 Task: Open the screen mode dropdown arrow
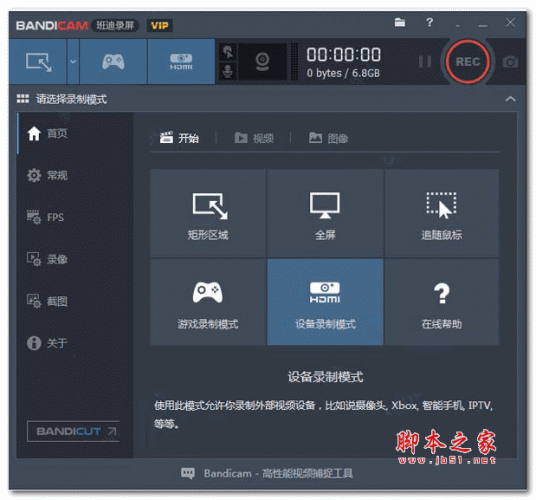pyautogui.click(x=73, y=62)
